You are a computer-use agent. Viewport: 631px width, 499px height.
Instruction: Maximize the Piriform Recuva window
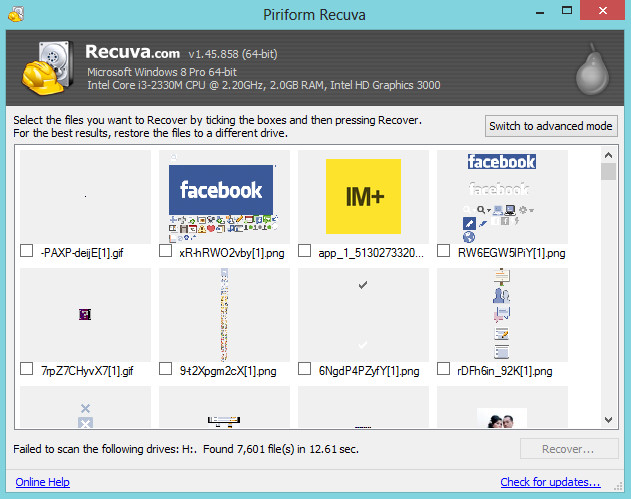point(567,10)
